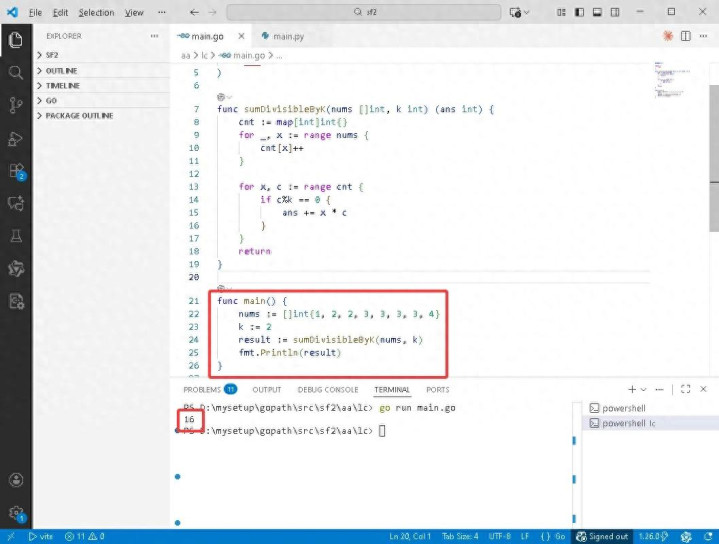The image size is (719, 544).
Task: Open the Run and Debug view
Action: [x=15, y=138]
